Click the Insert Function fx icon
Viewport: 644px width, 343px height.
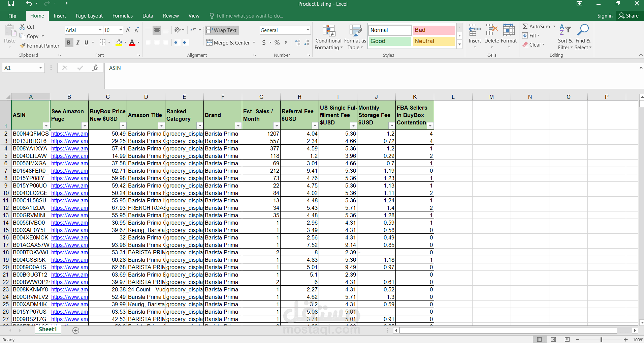pos(95,68)
